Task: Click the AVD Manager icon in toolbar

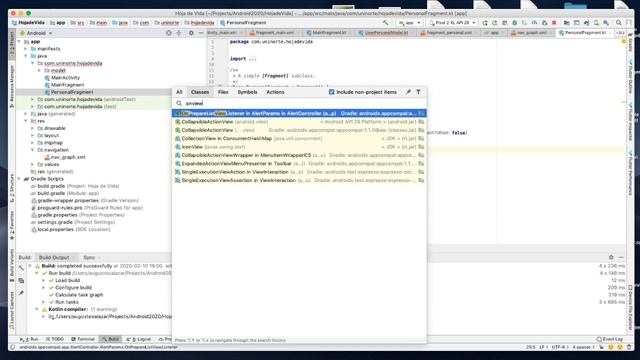Action: pos(596,23)
